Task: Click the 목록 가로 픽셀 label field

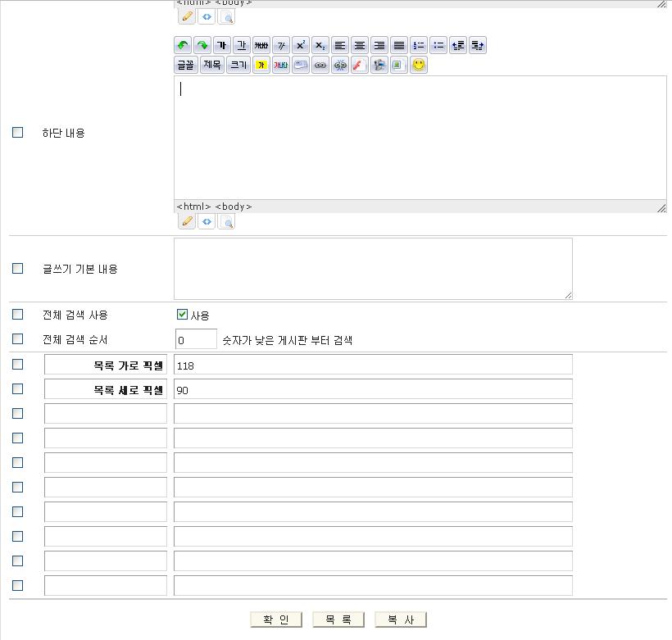Action: [x=106, y=365]
